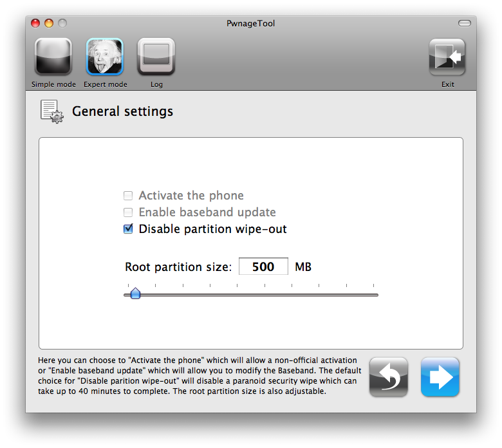Click the PwnageTool window title
Image resolution: width=502 pixels, height=448 pixels.
[x=251, y=24]
